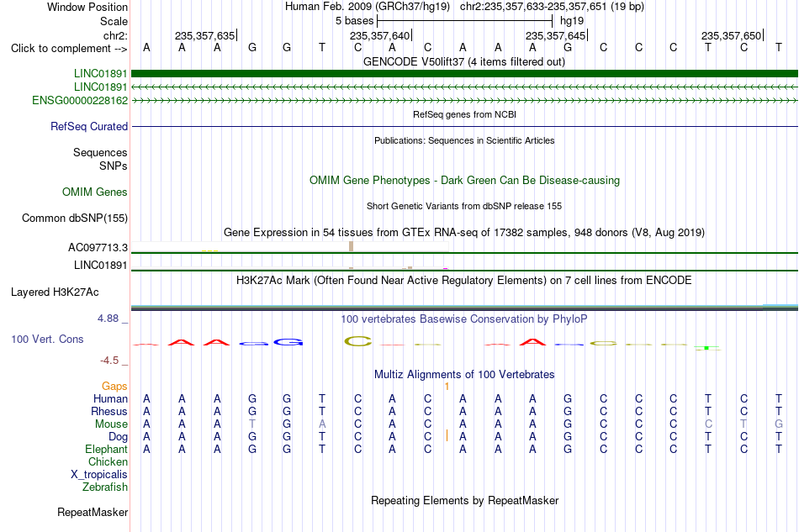Open 'Short Genetic Variants from dbSNP release 155' title

point(464,206)
